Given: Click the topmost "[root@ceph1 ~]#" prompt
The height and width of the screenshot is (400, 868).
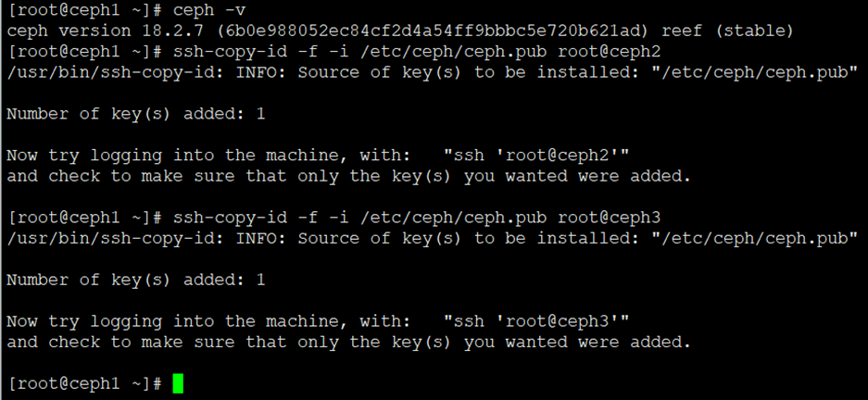Looking at the screenshot, I should (84, 10).
